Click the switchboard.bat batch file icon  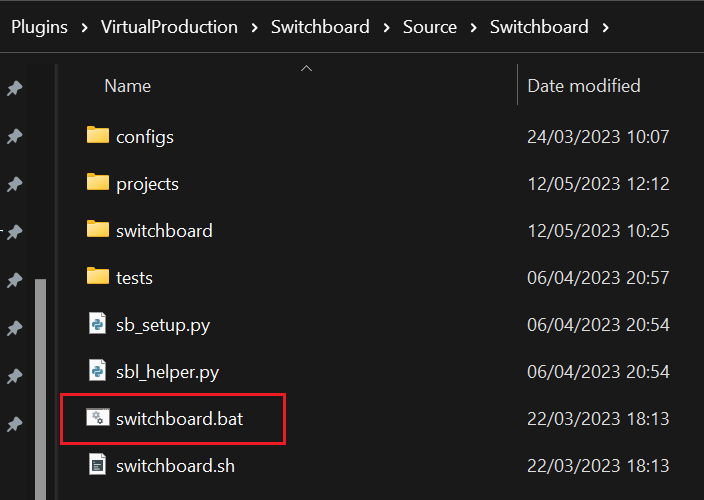point(97,418)
